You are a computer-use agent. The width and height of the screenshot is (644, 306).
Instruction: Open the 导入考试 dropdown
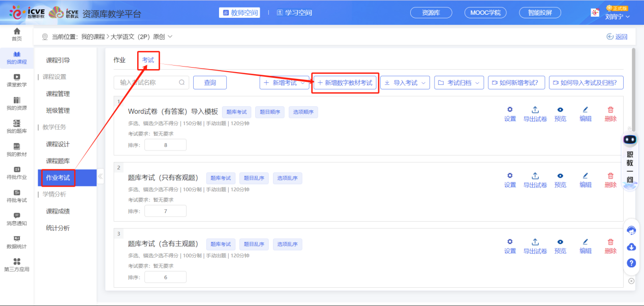coord(406,83)
